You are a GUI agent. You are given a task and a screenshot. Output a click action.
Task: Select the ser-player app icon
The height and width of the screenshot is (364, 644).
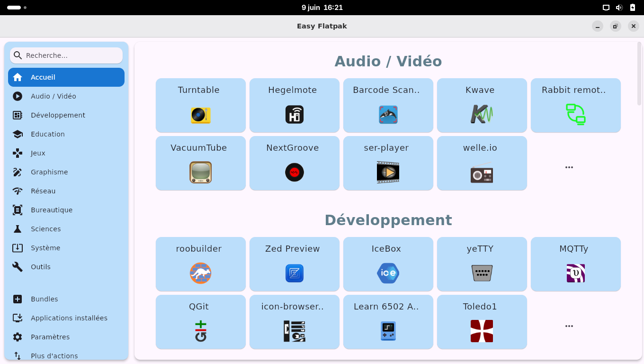tap(388, 173)
